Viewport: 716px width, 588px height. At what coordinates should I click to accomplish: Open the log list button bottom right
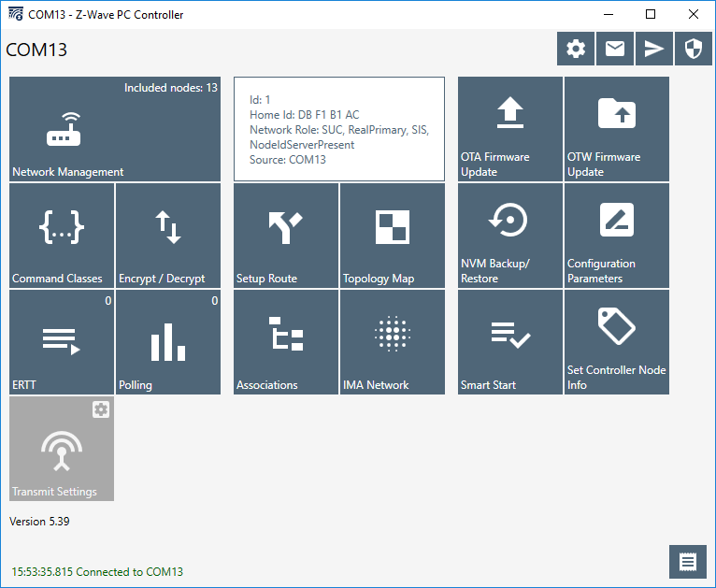point(688,562)
